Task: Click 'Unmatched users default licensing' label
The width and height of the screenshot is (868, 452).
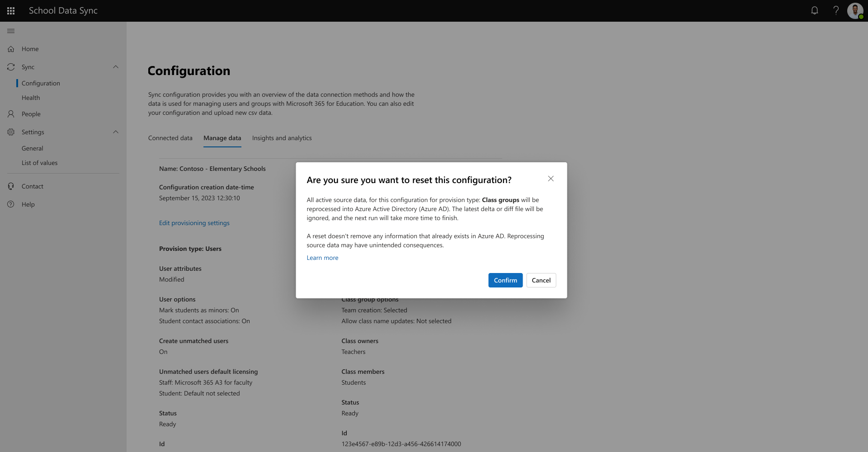Action: click(x=208, y=372)
